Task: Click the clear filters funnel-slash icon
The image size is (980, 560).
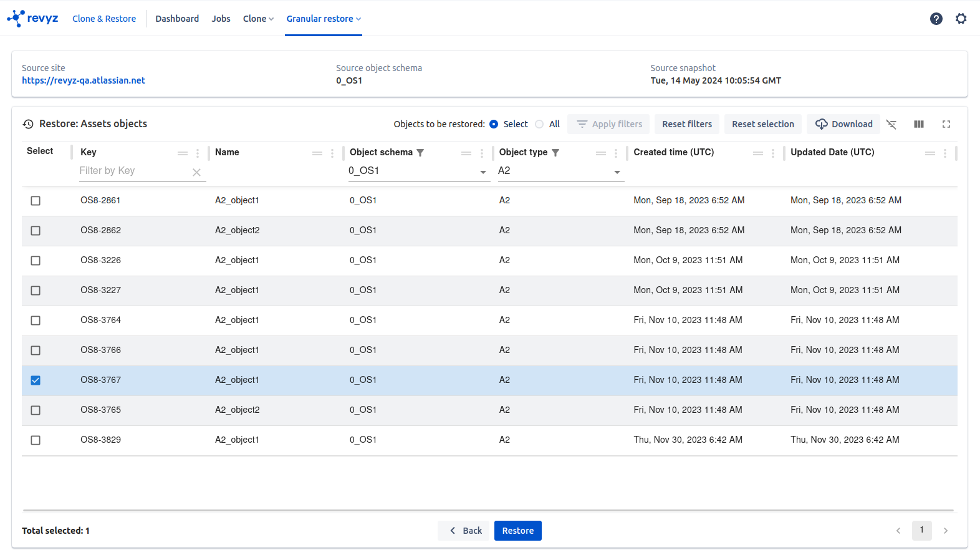Action: tap(891, 124)
